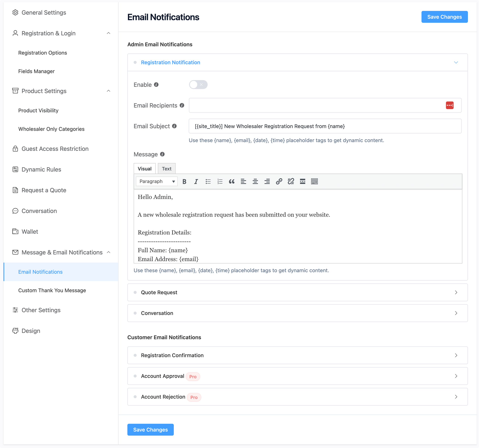Click the Email Subject input field
Viewport: 479px width, 448px height.
[x=325, y=126]
